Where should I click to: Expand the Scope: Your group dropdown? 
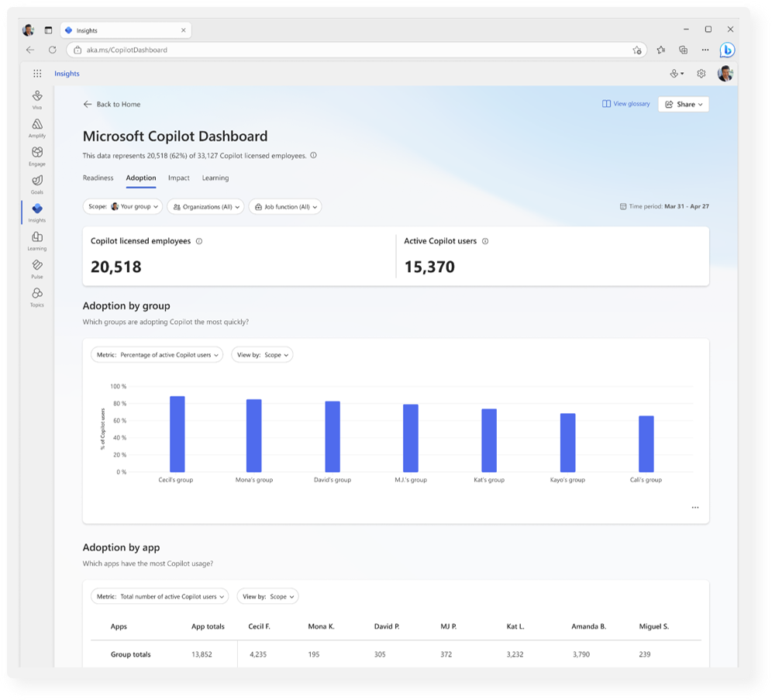pyautogui.click(x=122, y=207)
